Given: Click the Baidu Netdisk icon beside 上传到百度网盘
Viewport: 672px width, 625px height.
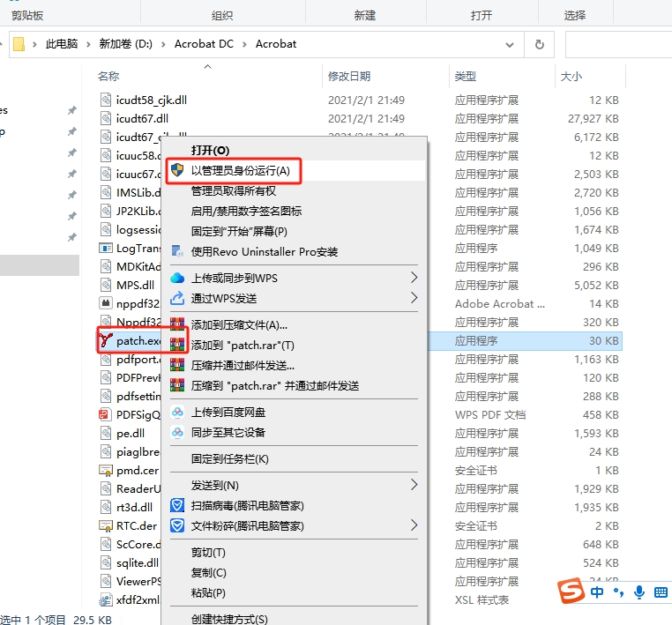Looking at the screenshot, I should (177, 412).
